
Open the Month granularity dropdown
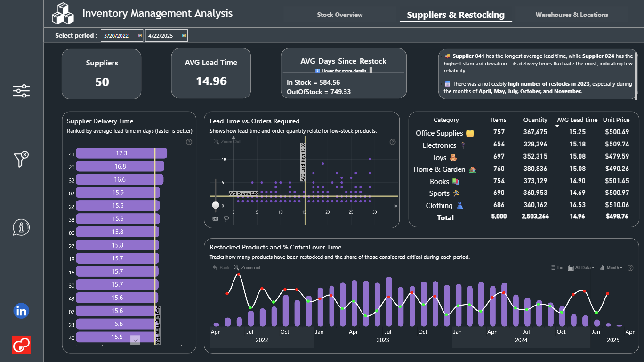(611, 268)
